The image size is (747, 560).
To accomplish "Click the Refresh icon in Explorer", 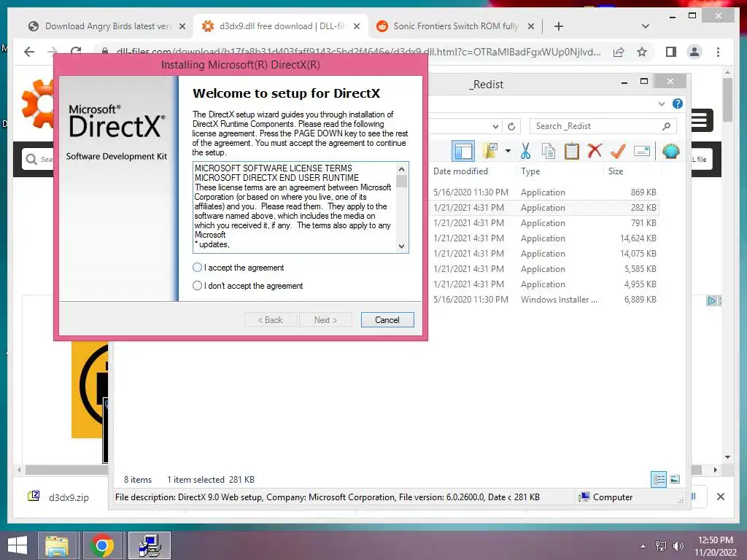I will point(511,126).
